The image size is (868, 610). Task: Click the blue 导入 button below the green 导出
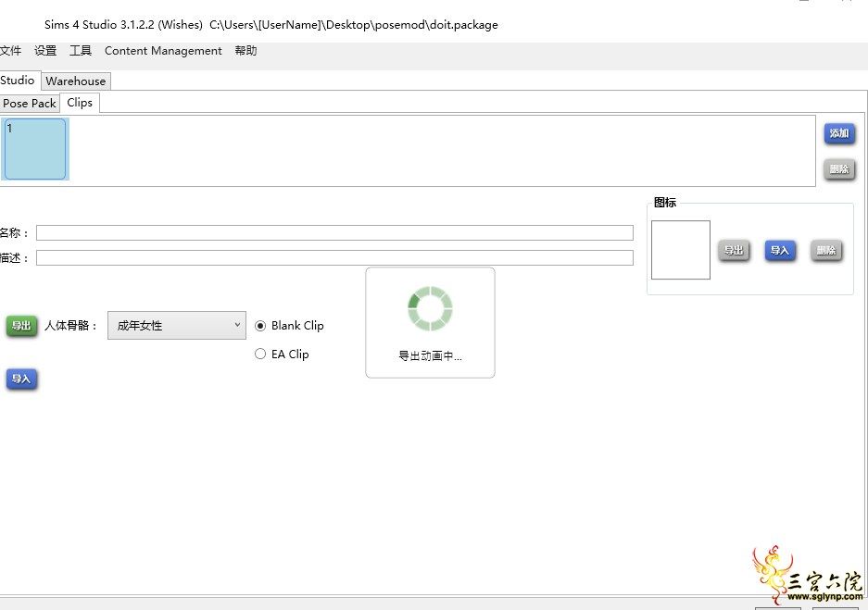pyautogui.click(x=21, y=380)
